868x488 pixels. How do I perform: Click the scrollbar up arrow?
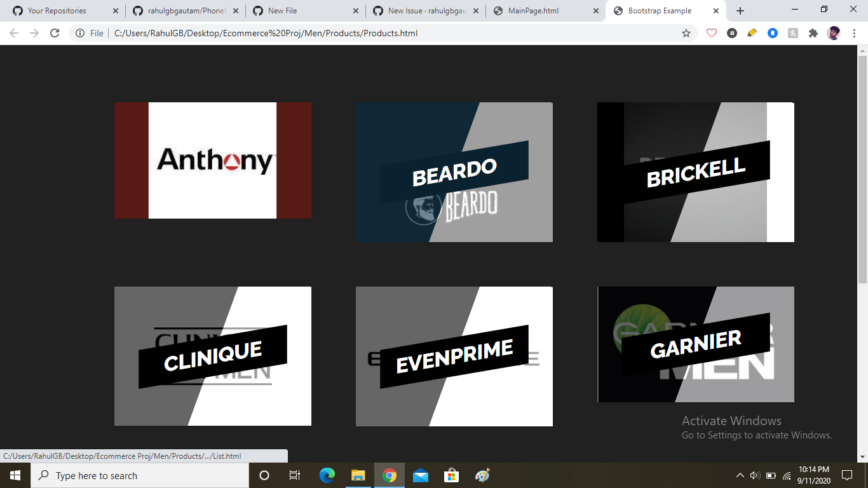point(862,50)
